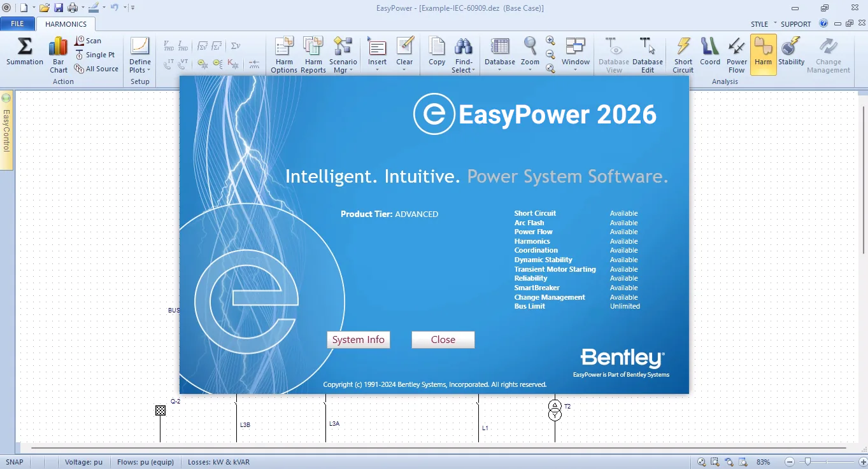Click Close button on splash dialog
This screenshot has height=469, width=868.
(x=443, y=340)
